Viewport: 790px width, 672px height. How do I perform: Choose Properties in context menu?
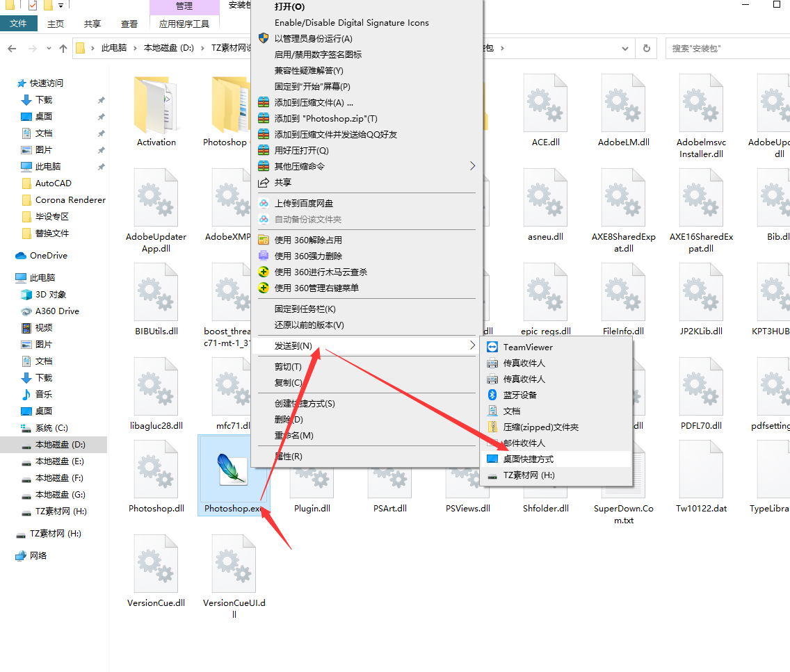366,456
